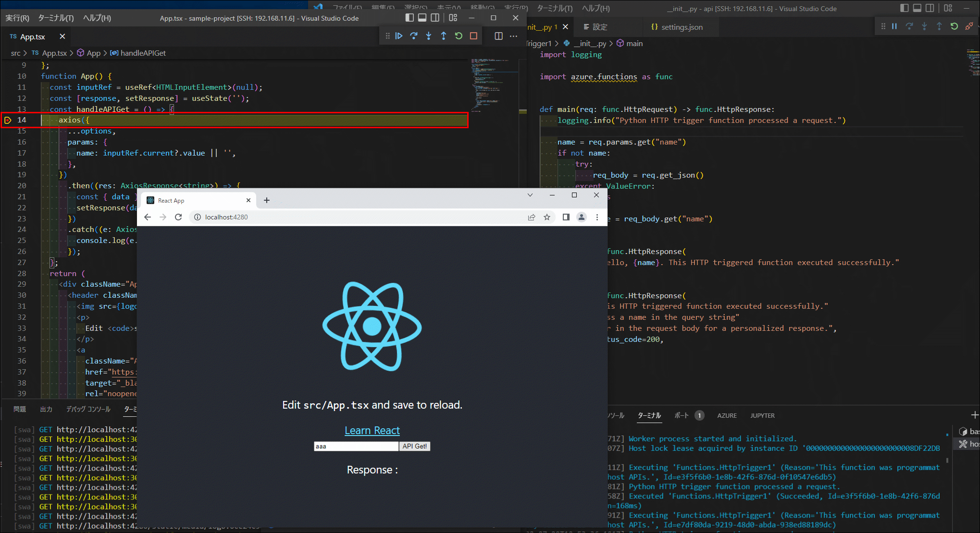Open the ターミナル(T) menu in api window
Image resolution: width=980 pixels, height=533 pixels.
click(x=555, y=8)
